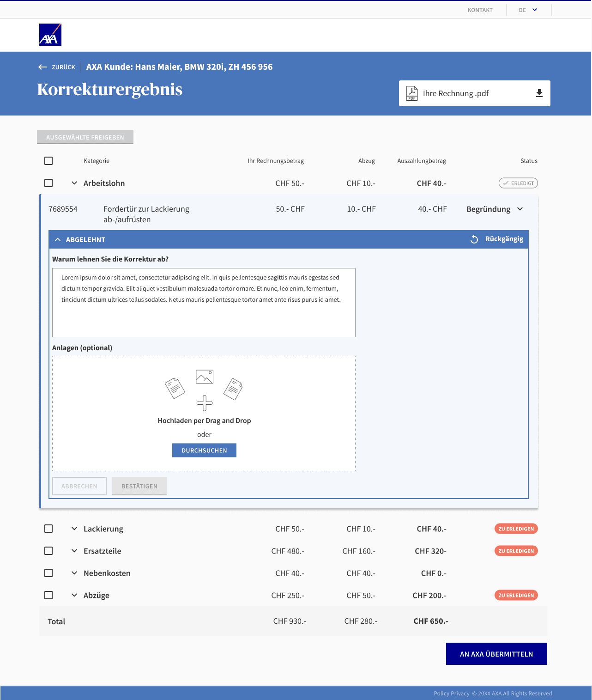592x700 pixels.
Task: Expand the Lackierung category
Action: (74, 529)
